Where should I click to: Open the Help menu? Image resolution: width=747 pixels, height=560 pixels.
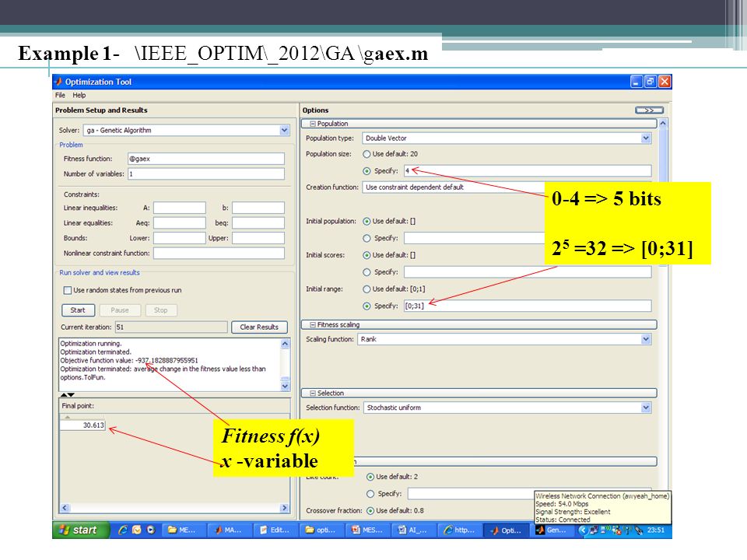79,95
